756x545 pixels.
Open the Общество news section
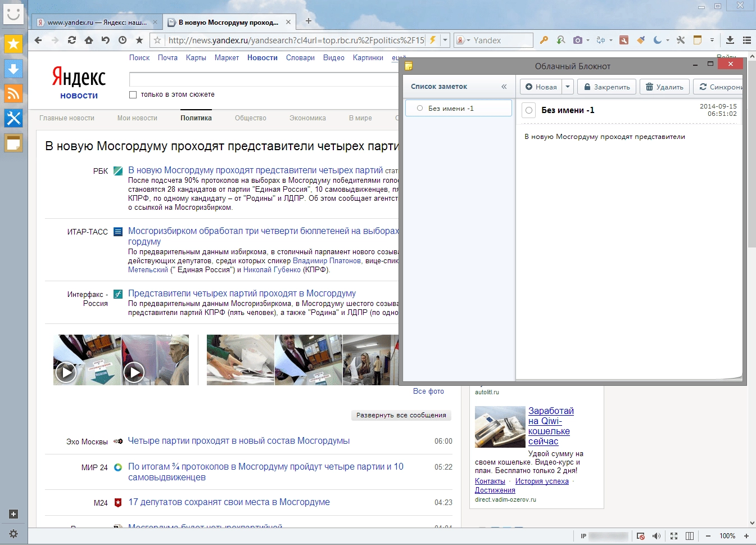click(x=251, y=118)
